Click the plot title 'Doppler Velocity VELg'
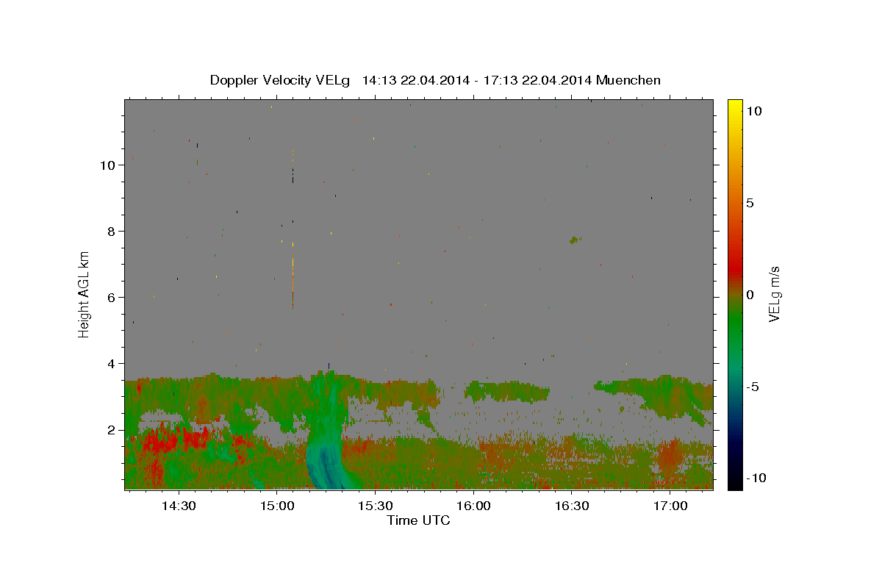Screen dimensions: 882x588 [x=280, y=80]
